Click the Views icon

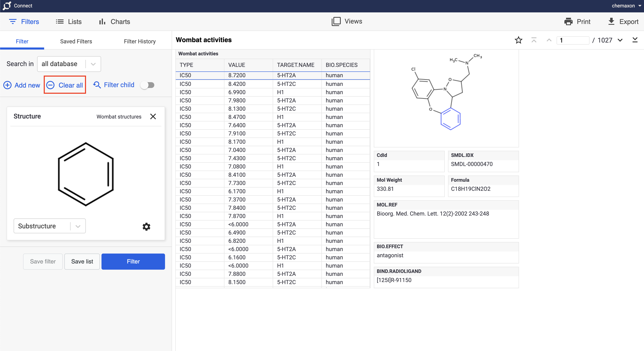point(336,21)
